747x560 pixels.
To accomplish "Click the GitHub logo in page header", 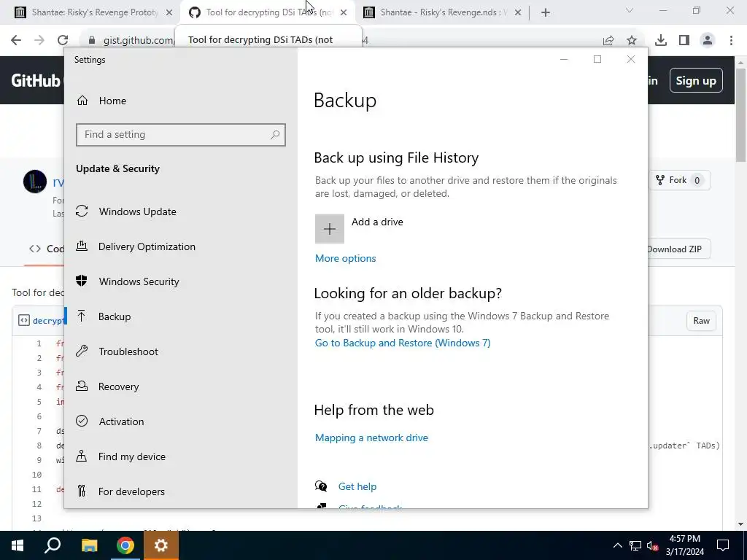I will (36, 80).
